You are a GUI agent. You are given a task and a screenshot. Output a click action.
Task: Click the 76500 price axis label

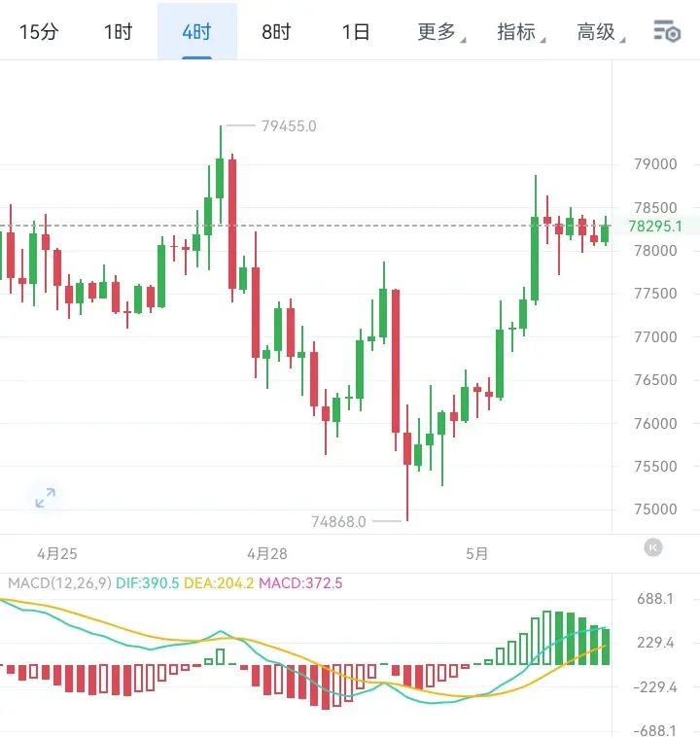click(x=655, y=380)
